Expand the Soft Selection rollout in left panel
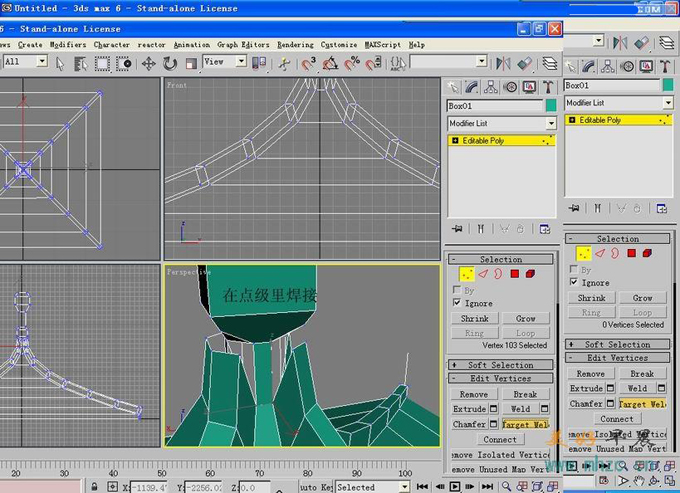The image size is (680, 493). (x=500, y=365)
